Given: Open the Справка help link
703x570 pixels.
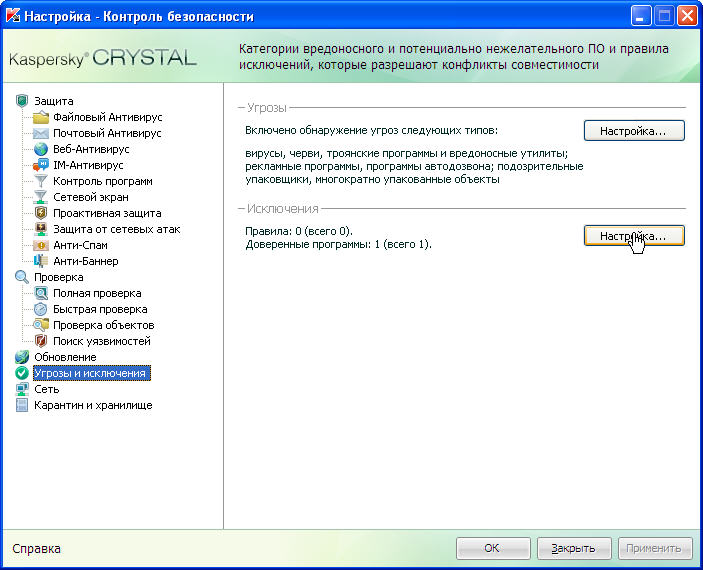Looking at the screenshot, I should (36, 548).
